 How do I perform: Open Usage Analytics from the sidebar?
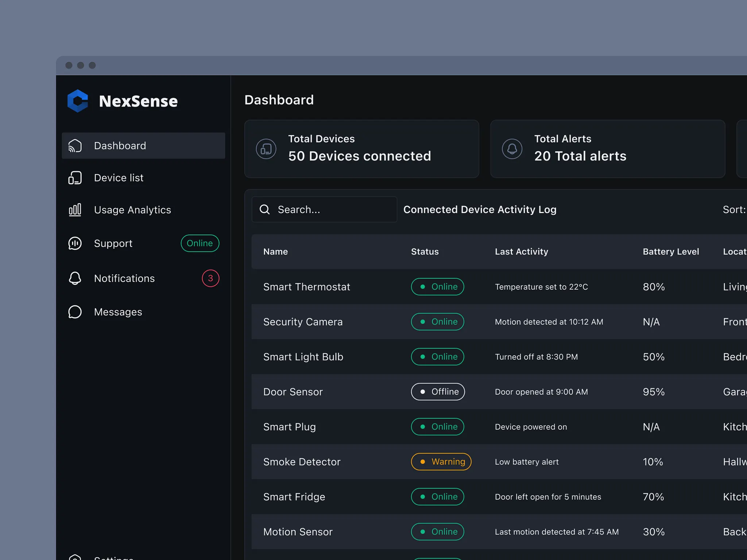tap(132, 210)
